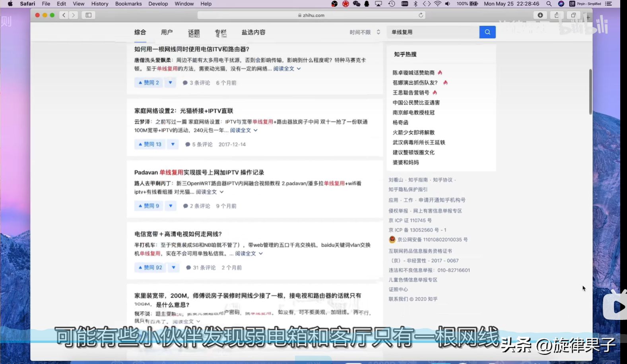Downvote the 赞同 9 post

tap(171, 206)
